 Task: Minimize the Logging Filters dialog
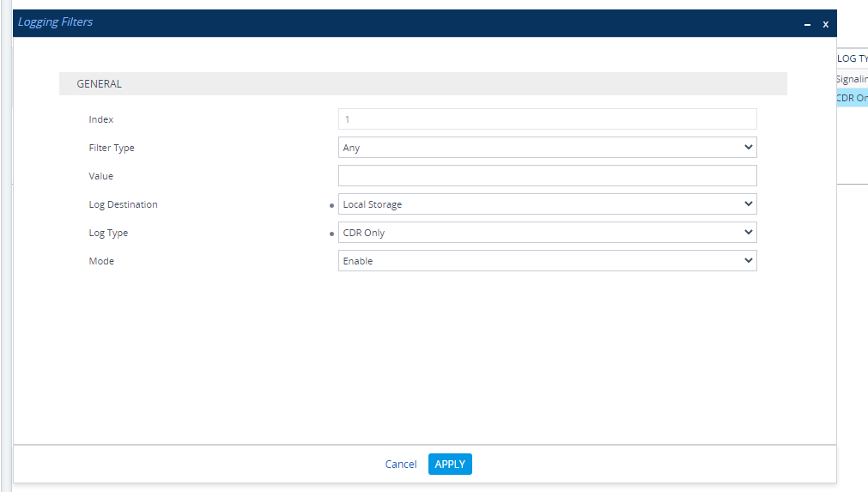tap(806, 25)
